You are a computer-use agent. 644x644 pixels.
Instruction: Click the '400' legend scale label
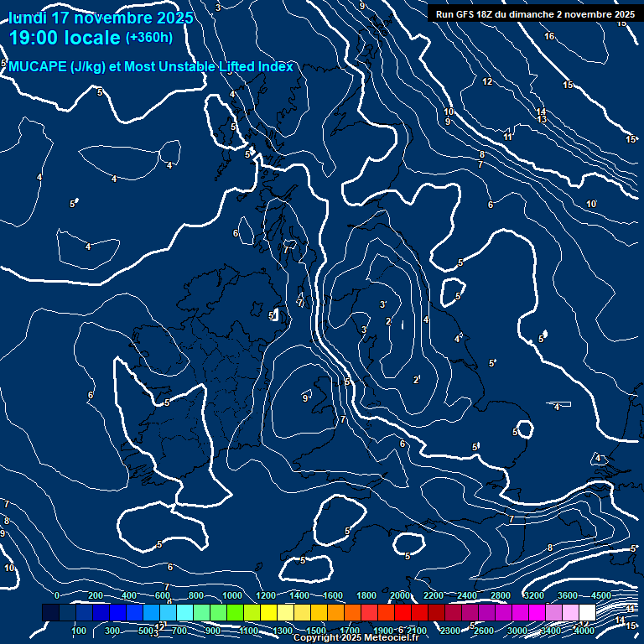click(x=129, y=595)
